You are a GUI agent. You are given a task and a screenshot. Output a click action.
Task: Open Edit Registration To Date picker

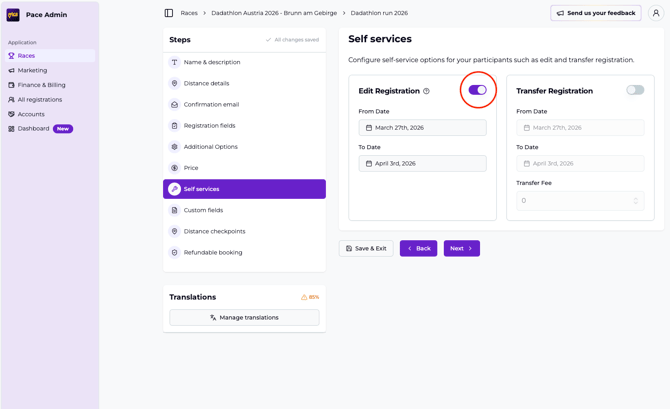(422, 163)
